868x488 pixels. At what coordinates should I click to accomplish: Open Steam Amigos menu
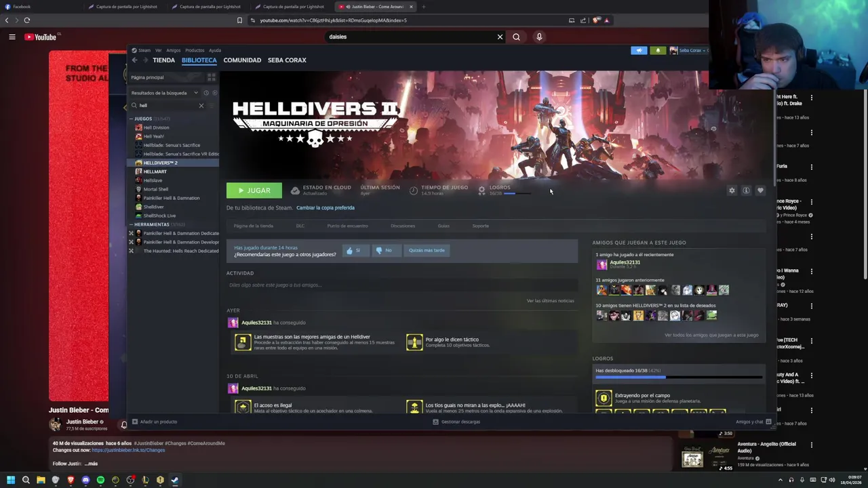coord(174,50)
